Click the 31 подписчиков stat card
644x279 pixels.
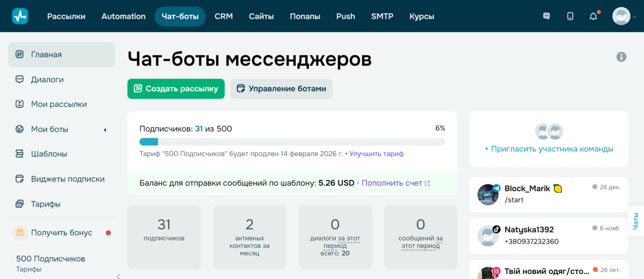[164, 237]
